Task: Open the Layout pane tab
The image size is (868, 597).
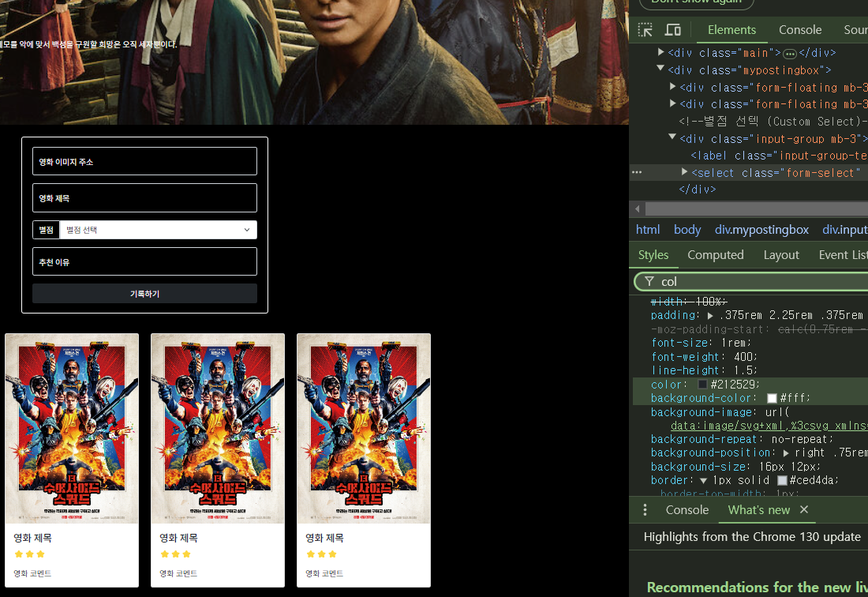Action: pos(781,255)
